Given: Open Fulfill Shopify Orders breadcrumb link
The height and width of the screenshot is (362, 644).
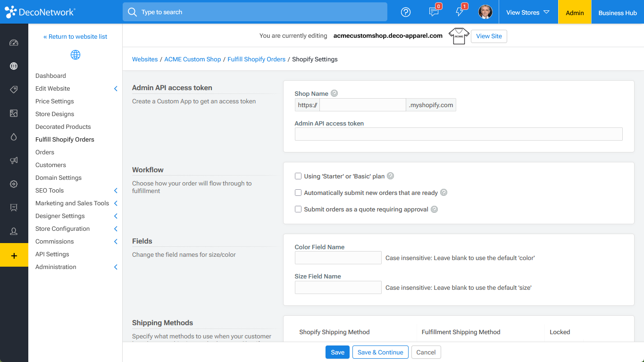Looking at the screenshot, I should pyautogui.click(x=257, y=59).
